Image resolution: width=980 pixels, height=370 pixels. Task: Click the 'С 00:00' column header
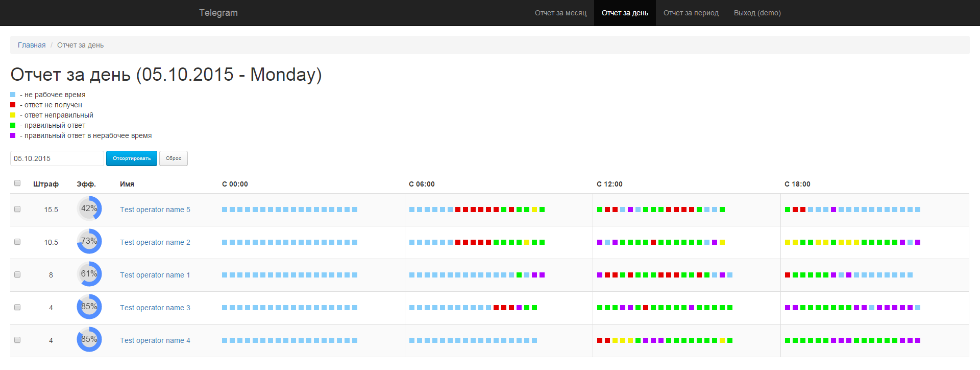[x=235, y=184]
